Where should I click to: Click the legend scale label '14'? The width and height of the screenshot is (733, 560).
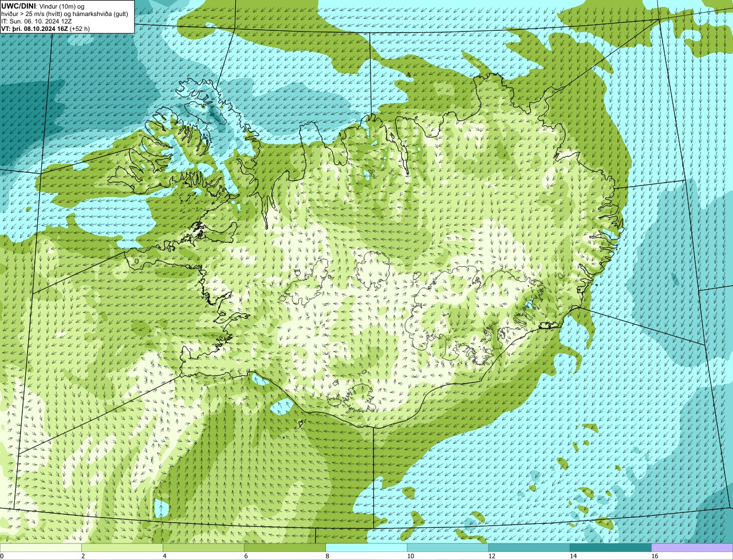pos(573,556)
